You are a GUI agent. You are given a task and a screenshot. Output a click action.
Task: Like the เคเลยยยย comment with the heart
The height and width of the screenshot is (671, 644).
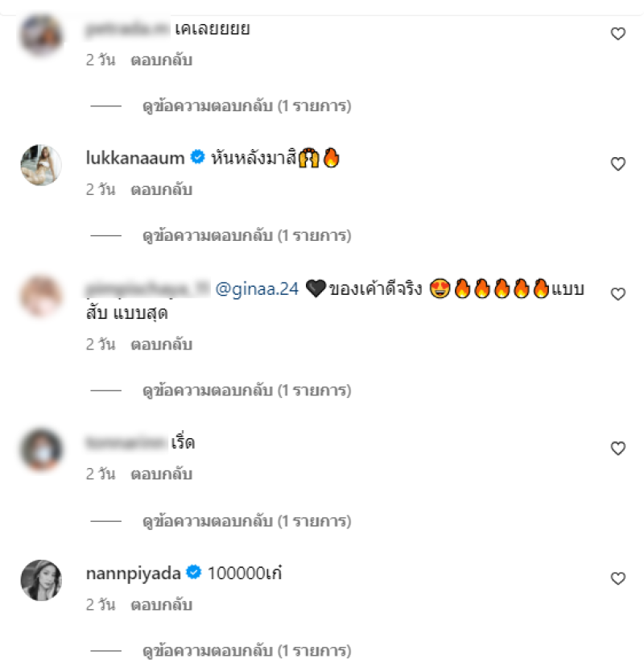pyautogui.click(x=618, y=34)
